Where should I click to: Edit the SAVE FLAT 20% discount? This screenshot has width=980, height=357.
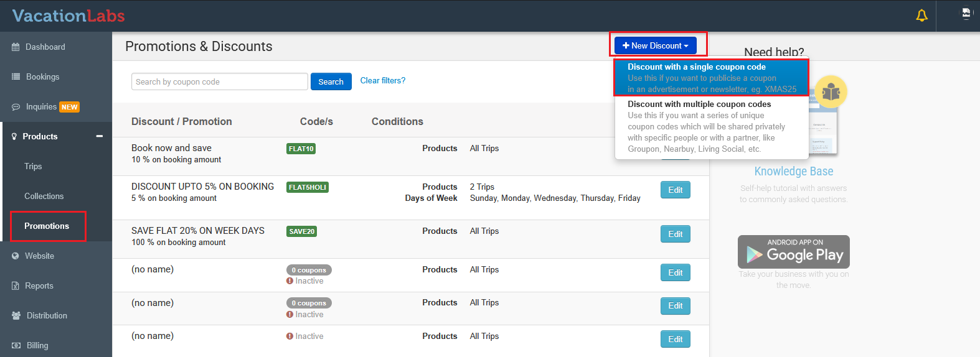pos(675,234)
